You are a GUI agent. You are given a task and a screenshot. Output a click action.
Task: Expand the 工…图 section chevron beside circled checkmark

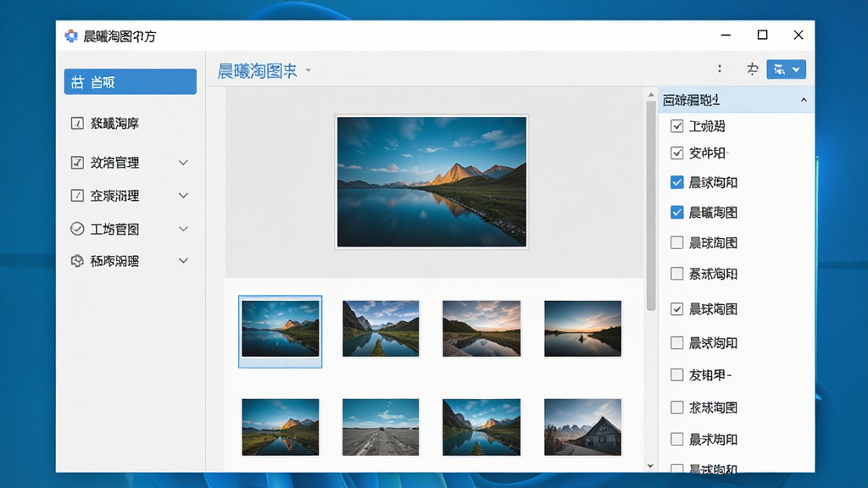[183, 229]
